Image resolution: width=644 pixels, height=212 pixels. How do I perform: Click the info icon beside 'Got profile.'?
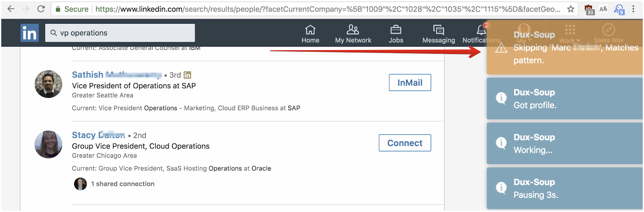coord(501,98)
